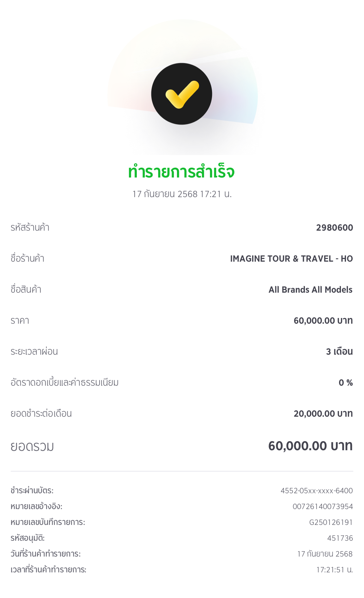This screenshot has height=598, width=364.
Task: Click the ยอดรวม label
Action: click(x=32, y=447)
